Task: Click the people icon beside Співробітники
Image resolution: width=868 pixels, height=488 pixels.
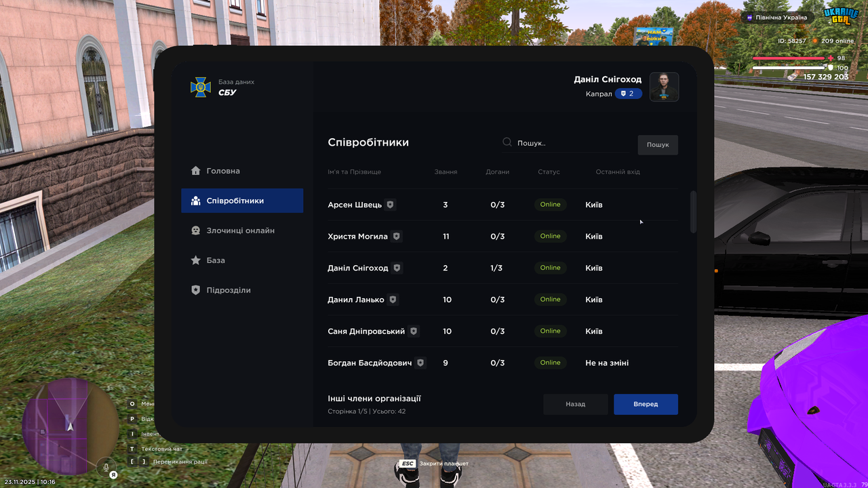Action: pyautogui.click(x=195, y=201)
